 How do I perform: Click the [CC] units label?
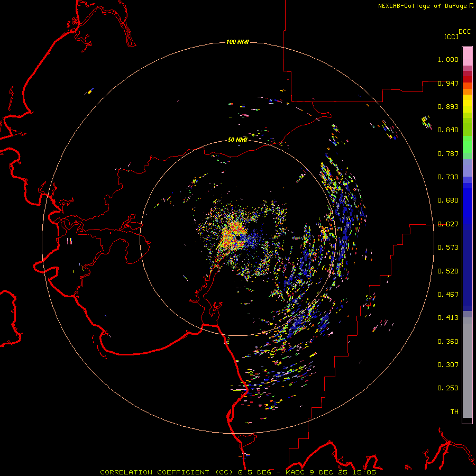(x=451, y=36)
